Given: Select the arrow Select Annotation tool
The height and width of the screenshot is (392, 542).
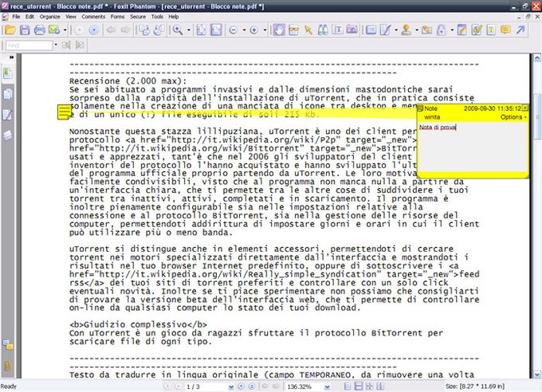Looking at the screenshot, I should click(308, 30).
